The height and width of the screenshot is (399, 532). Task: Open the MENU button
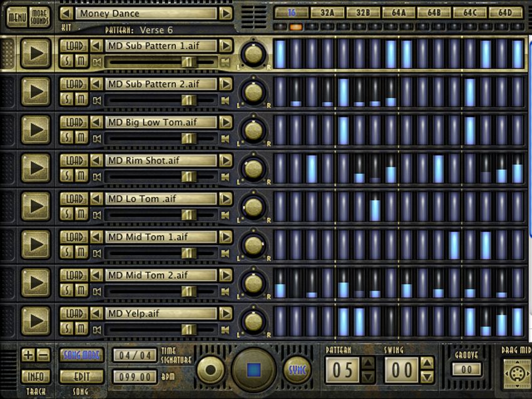[17, 17]
